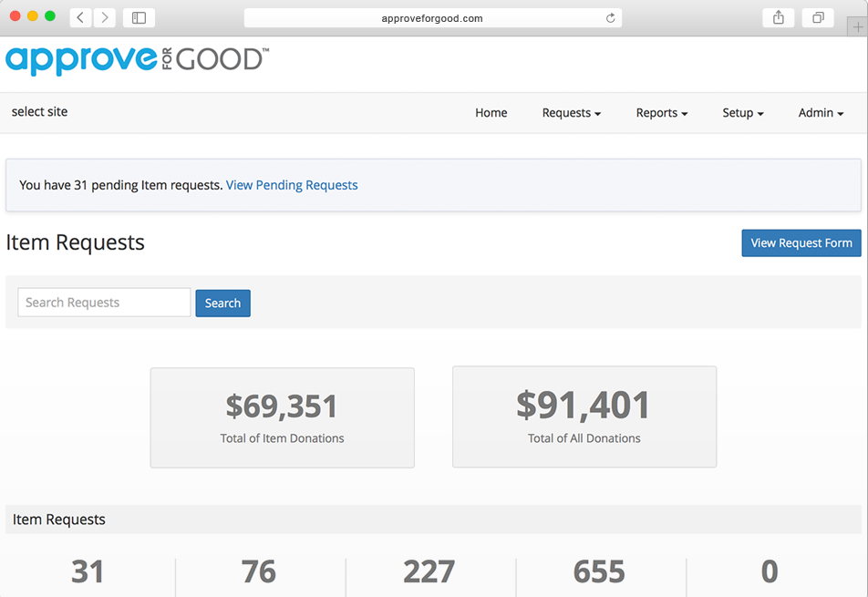The image size is (868, 597).
Task: Expand the Setup dropdown menu
Action: click(743, 113)
